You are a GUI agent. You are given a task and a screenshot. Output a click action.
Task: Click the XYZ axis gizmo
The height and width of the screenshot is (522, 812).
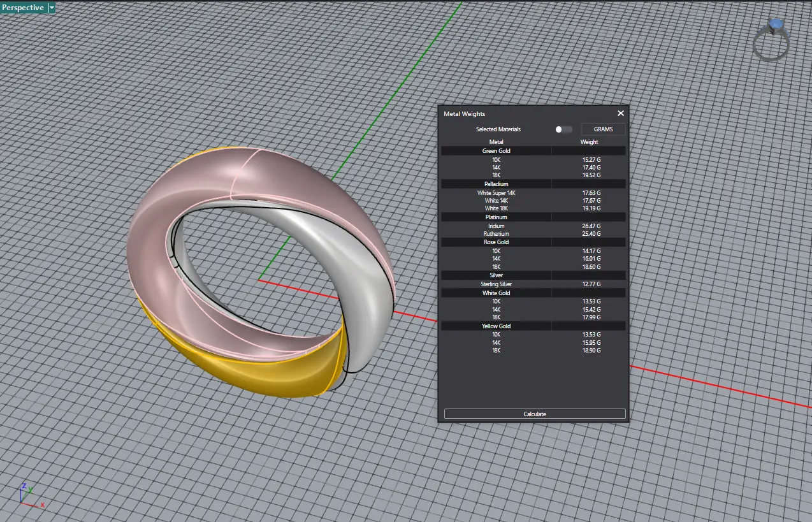(x=29, y=495)
